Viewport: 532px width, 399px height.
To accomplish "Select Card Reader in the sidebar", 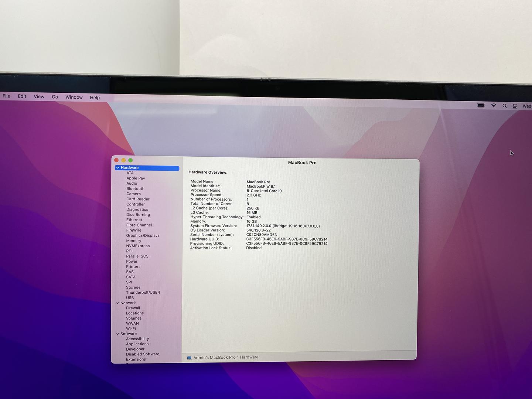I will (x=138, y=199).
